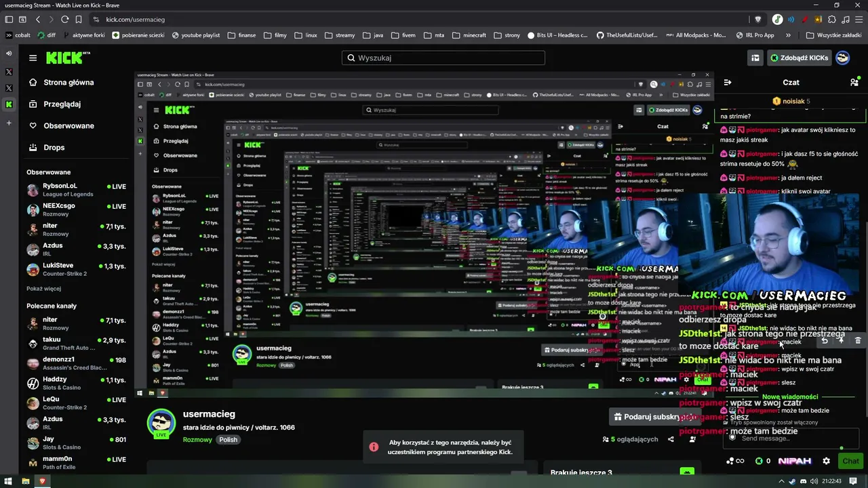
Task: Open Discord from system tray
Action: click(x=802, y=481)
